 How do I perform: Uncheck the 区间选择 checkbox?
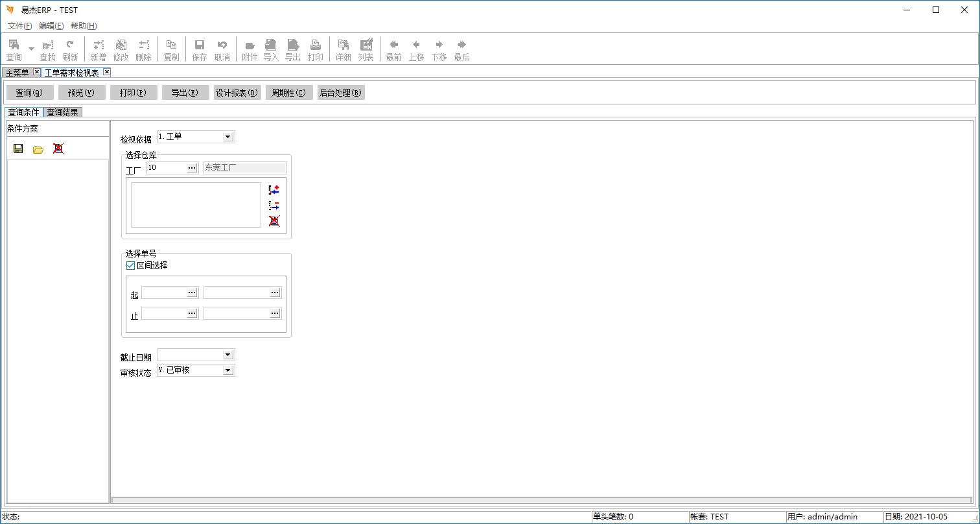[x=130, y=265]
